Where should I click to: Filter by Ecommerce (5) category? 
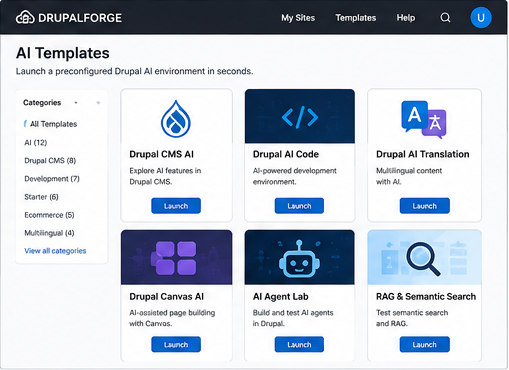tap(49, 215)
